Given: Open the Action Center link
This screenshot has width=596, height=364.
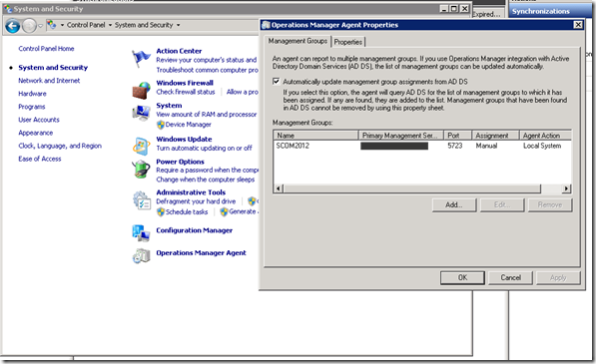Looking at the screenshot, I should tap(179, 51).
